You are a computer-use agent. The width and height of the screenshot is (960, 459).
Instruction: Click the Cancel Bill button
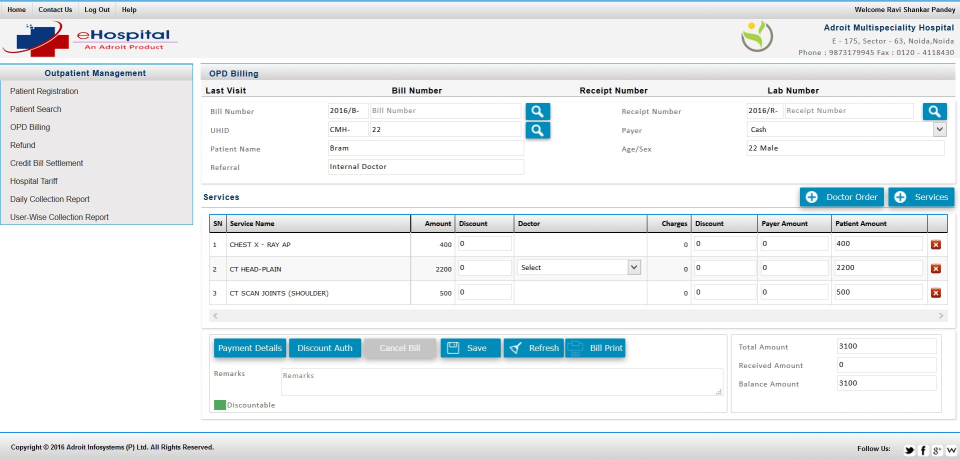click(400, 348)
